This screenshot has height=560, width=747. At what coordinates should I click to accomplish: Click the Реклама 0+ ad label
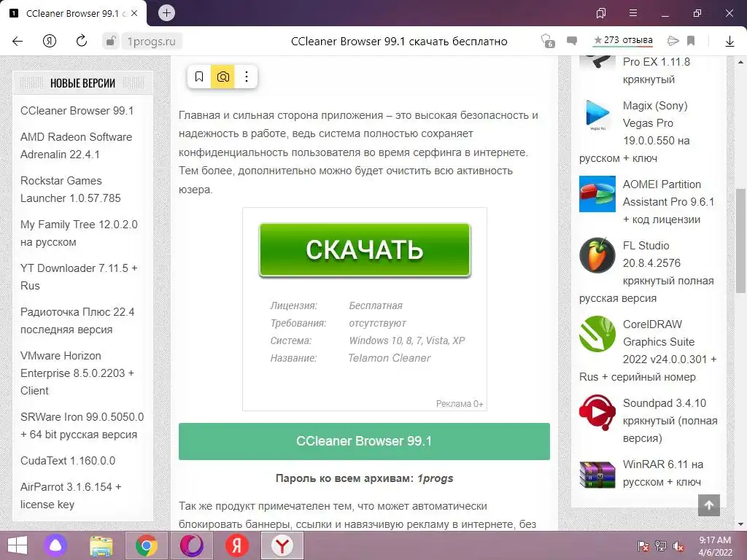(x=460, y=404)
